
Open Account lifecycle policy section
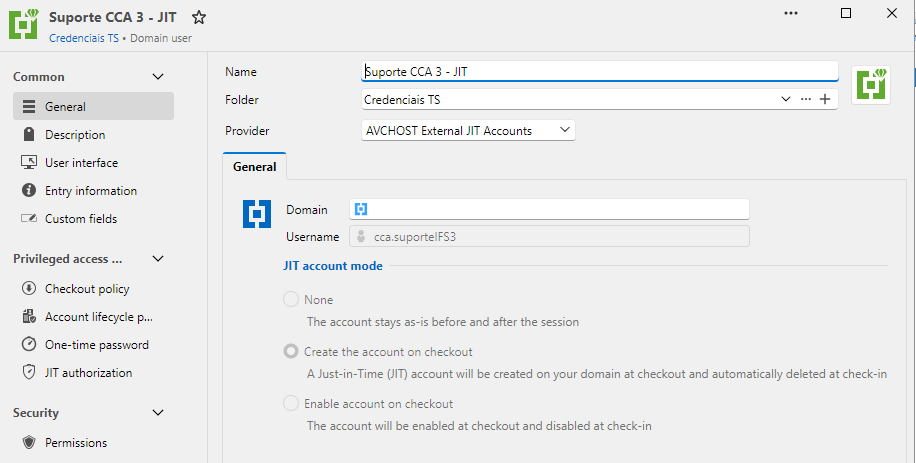(93, 316)
